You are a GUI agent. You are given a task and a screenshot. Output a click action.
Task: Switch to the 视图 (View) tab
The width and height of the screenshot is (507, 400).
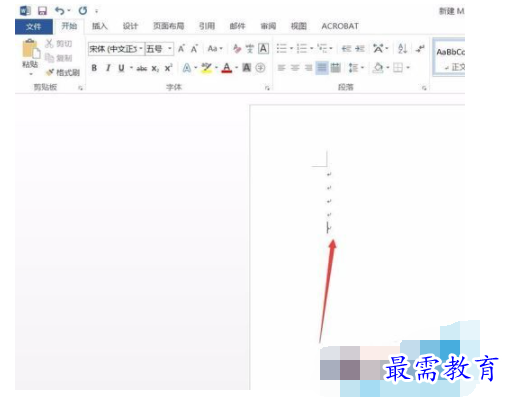[x=299, y=26]
